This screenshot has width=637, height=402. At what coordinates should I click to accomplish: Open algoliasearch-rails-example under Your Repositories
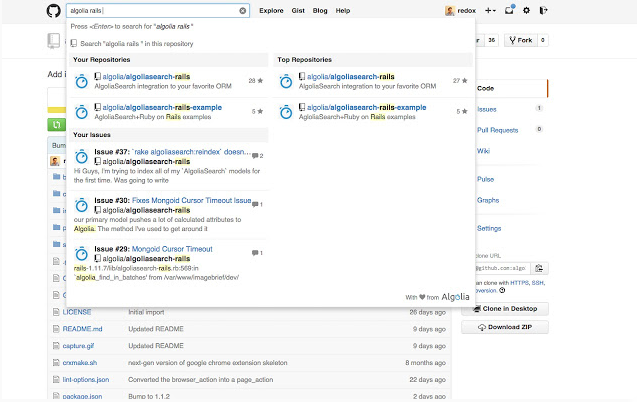tap(162, 107)
